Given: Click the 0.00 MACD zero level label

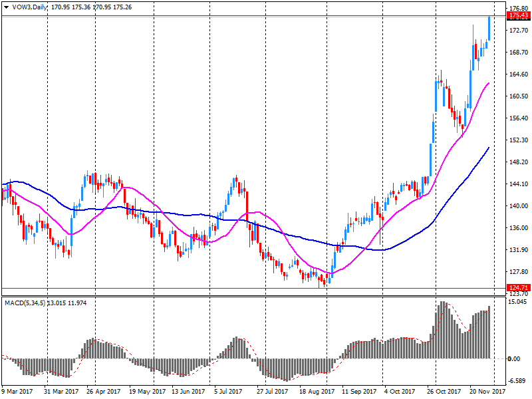Looking at the screenshot, I should click(514, 359).
